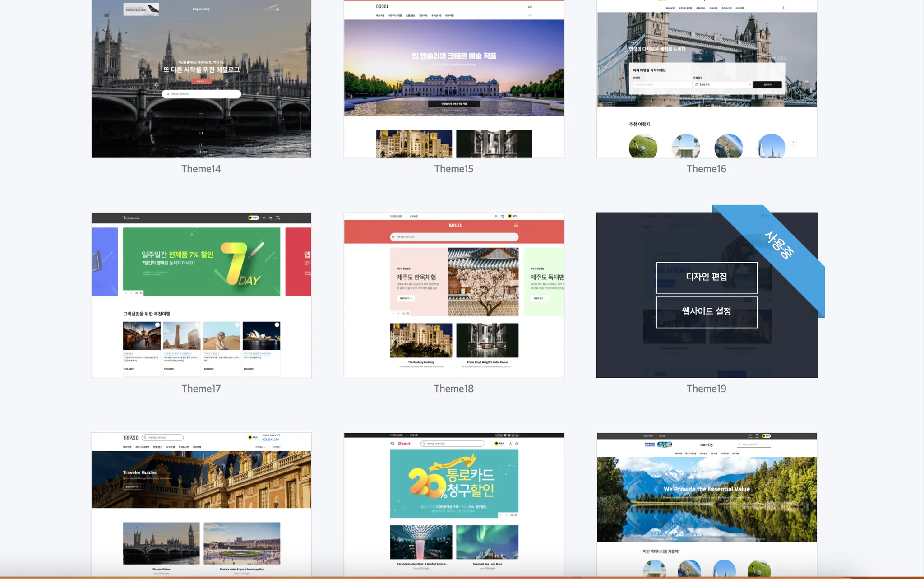Click the 디자인 편집 button on Theme19
Screen dimensions: 924x579
coord(707,277)
